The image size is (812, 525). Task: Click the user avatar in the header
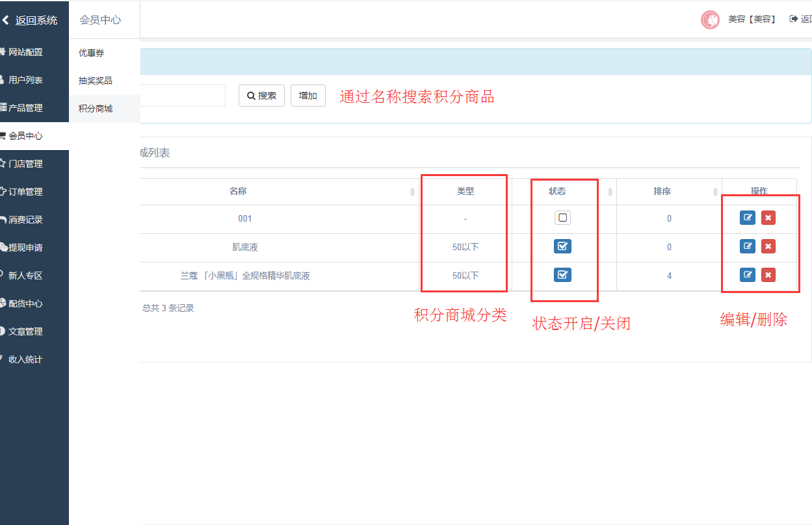[710, 19]
